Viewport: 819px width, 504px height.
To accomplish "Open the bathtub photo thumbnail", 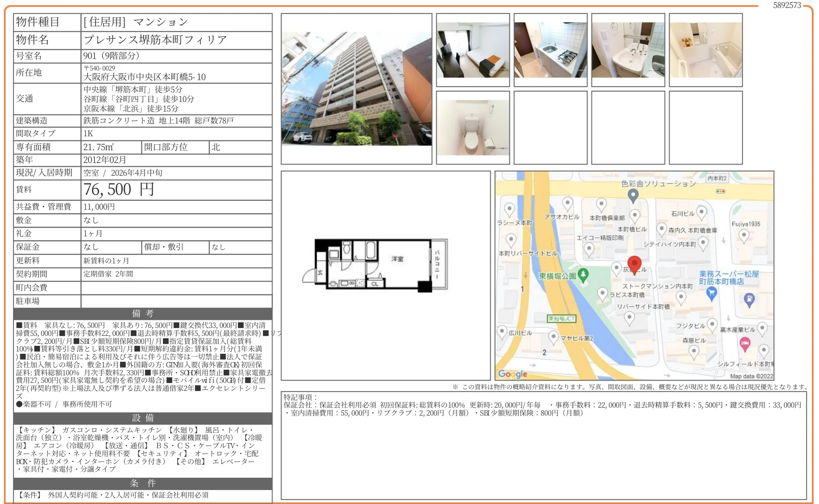I will [x=705, y=50].
